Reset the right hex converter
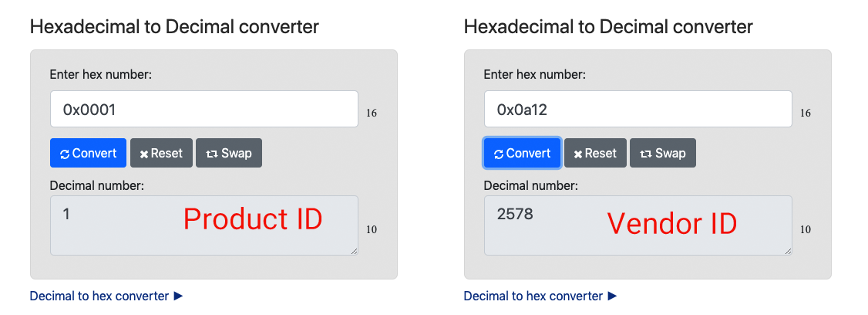Viewport: 868px width, 315px height. [595, 153]
